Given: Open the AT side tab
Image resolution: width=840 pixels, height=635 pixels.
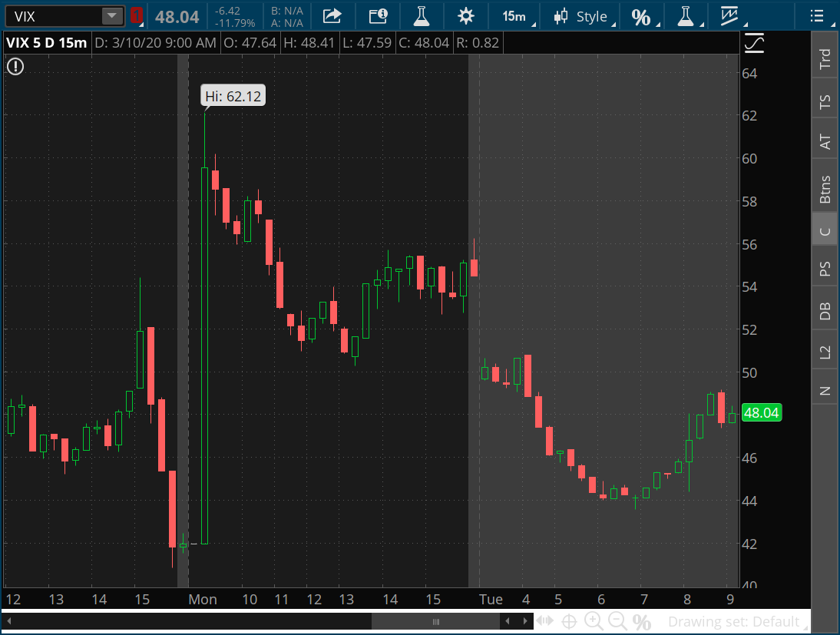Looking at the screenshot, I should point(825,141).
